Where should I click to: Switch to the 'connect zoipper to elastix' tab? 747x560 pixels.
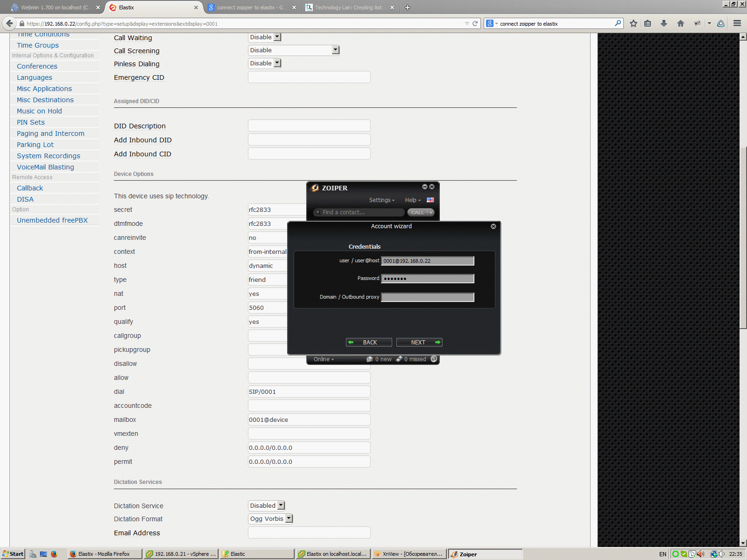252,7
